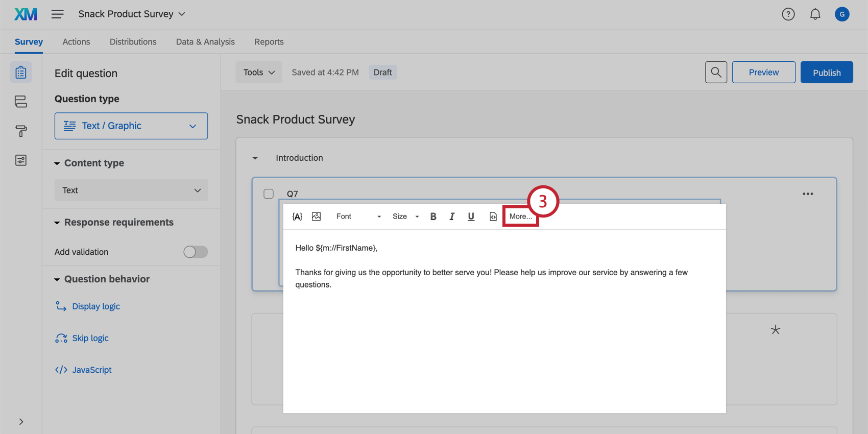Open the notifications bell
868x434 pixels.
point(815,14)
